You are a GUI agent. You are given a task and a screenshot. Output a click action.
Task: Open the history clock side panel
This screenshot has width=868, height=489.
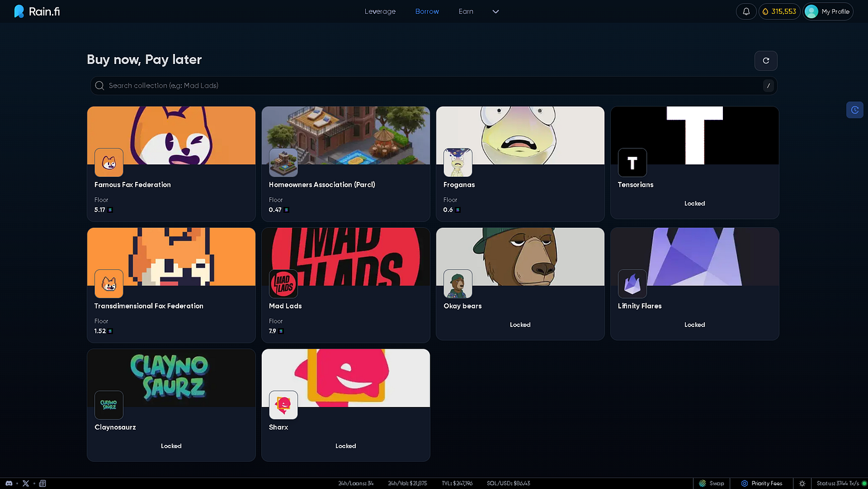[855, 110]
